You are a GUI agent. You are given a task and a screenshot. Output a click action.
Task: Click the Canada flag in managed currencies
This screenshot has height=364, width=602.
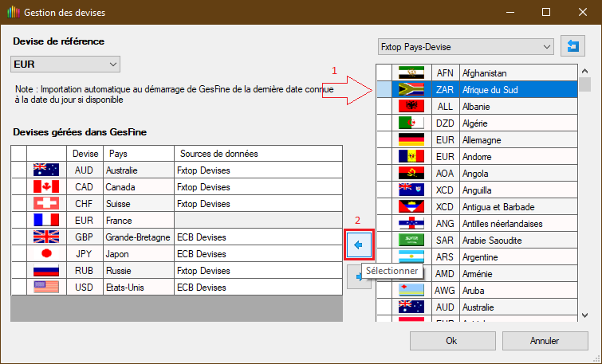(x=46, y=187)
